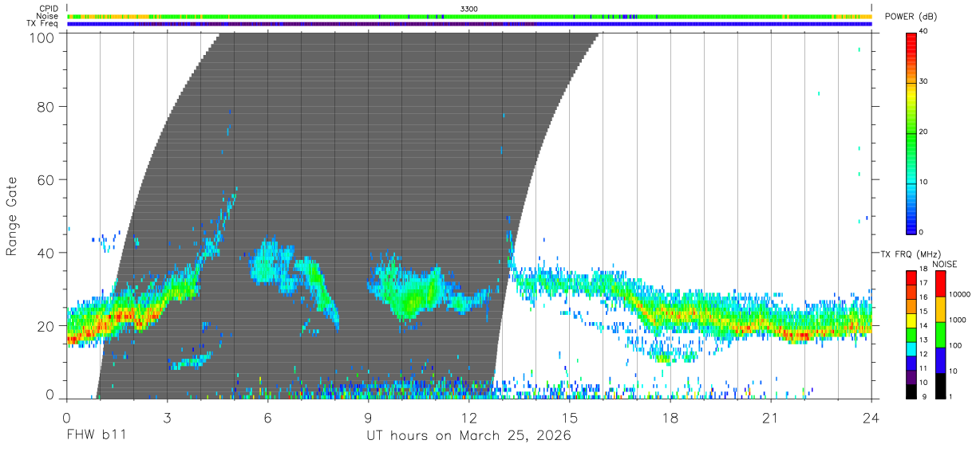Click y-axis tick label "100"
This screenshot has width=980, height=452.
click(x=41, y=37)
